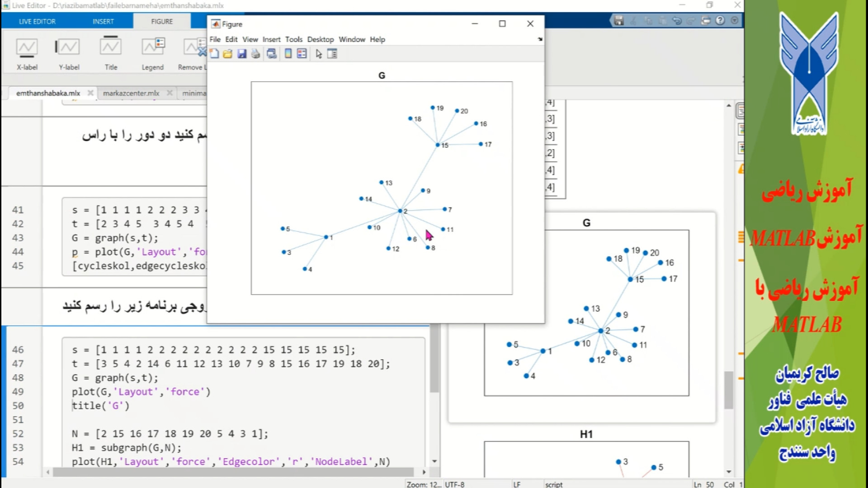Click the Title button in Figure ribbon
868x488 pixels.
[111, 54]
